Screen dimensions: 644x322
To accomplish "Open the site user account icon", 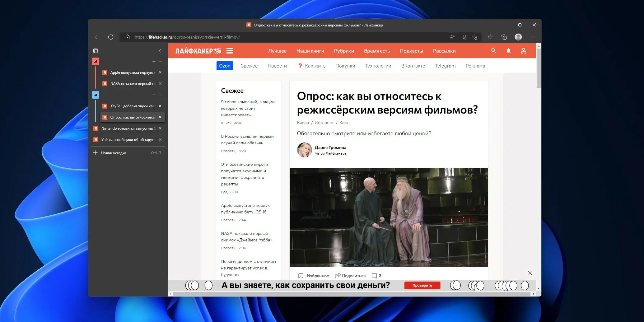I will 524,51.
